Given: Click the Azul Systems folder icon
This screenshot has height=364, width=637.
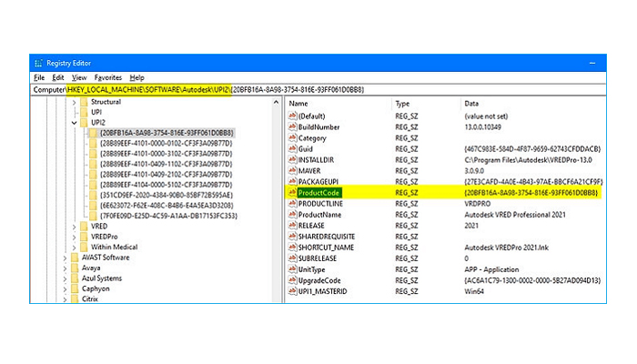Looking at the screenshot, I should (x=75, y=278).
